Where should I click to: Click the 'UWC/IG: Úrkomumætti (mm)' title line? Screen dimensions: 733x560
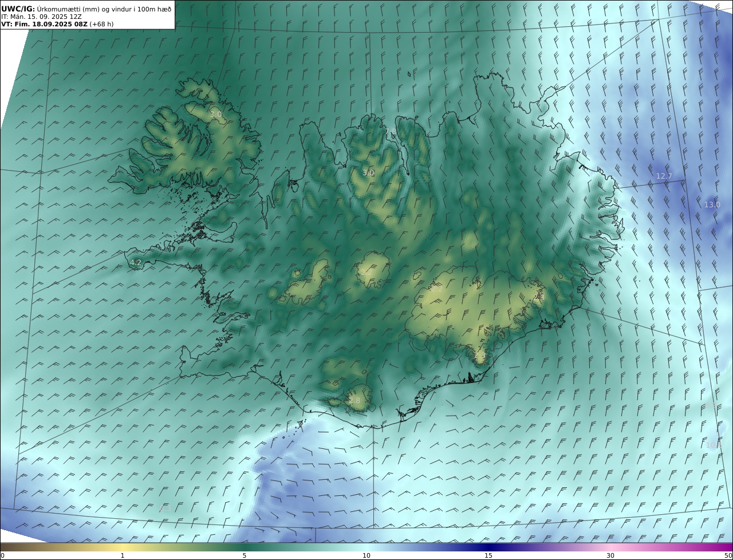86,9
